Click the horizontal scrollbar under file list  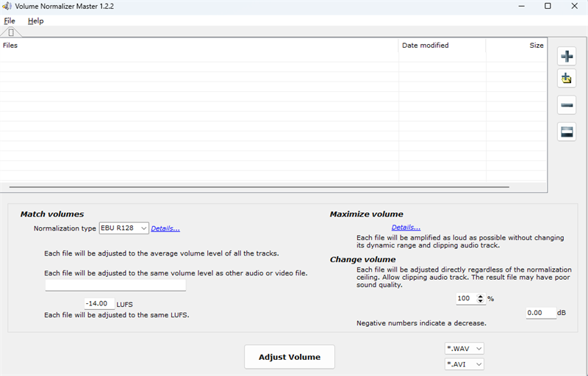(x=259, y=187)
